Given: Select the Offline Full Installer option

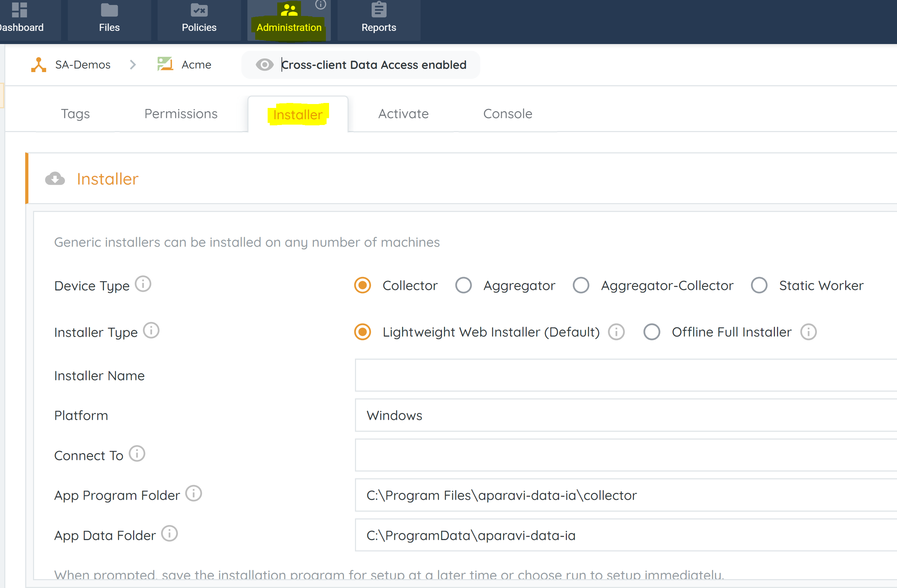Looking at the screenshot, I should [x=652, y=332].
